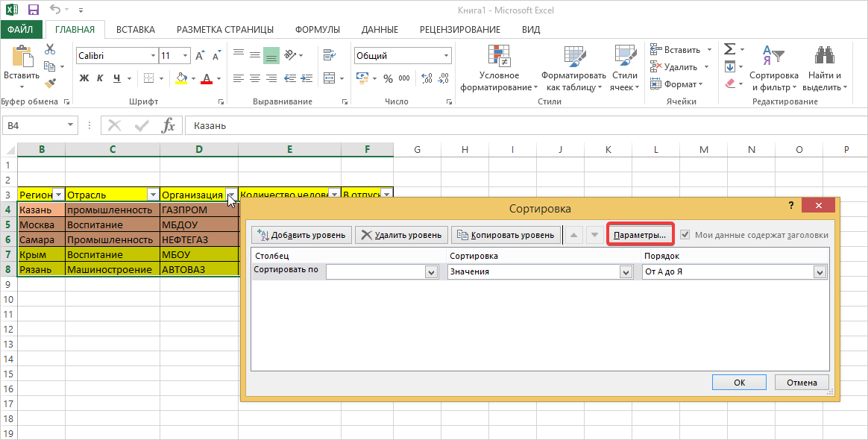This screenshot has width=868, height=440.
Task: Click the AutoSum sigma icon
Action: tap(729, 49)
